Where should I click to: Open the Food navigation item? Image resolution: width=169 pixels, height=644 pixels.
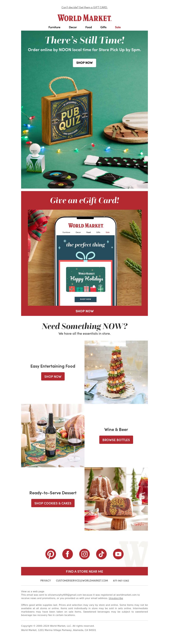[89, 27]
